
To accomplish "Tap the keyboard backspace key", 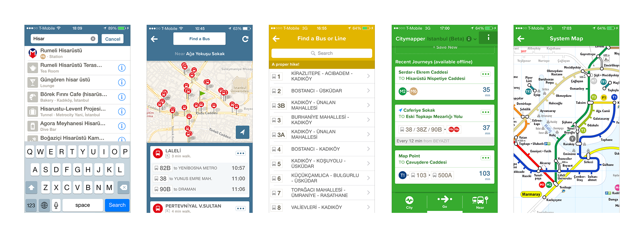I will click(x=124, y=187).
